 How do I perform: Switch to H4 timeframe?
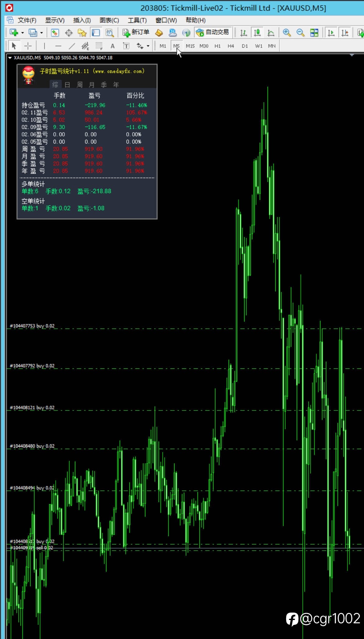point(231,46)
